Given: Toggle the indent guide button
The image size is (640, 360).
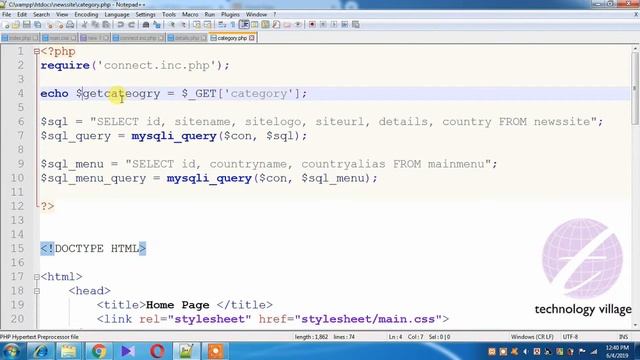Looking at the screenshot, I should (x=244, y=25).
